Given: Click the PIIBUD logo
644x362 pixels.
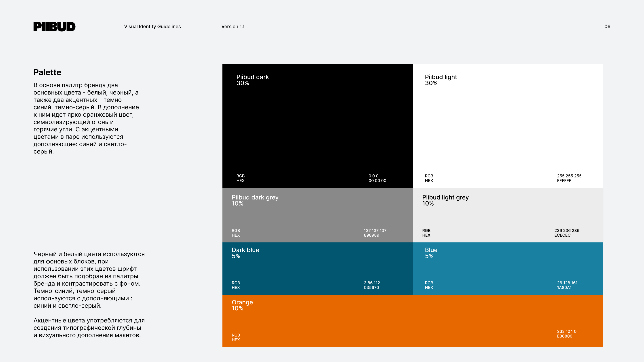Looking at the screenshot, I should 54,27.
